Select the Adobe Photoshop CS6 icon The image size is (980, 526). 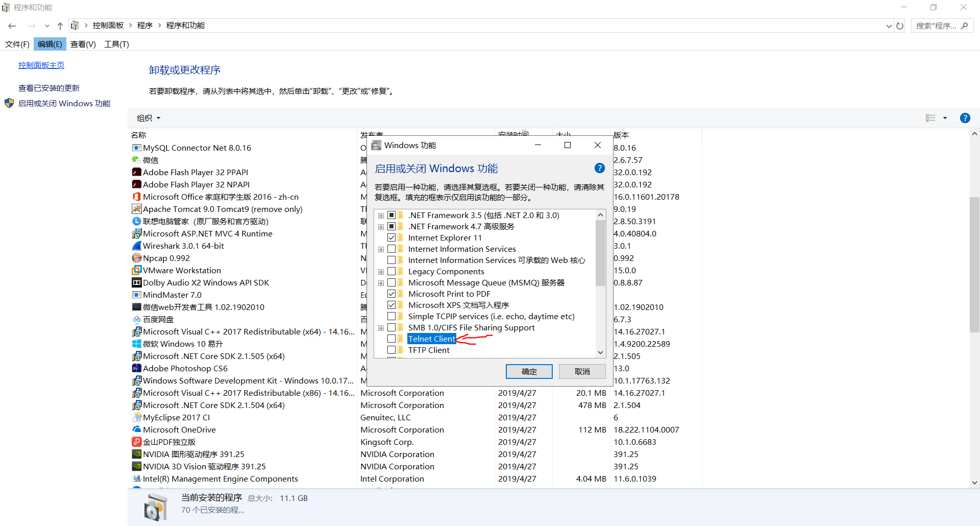136,369
